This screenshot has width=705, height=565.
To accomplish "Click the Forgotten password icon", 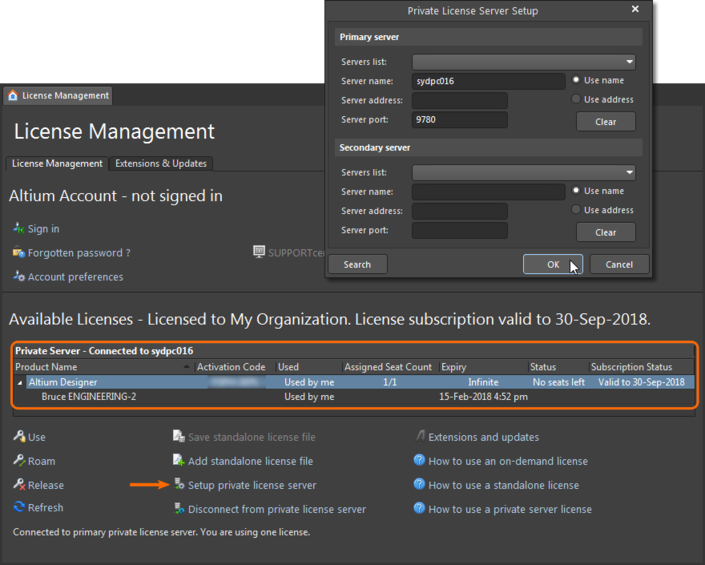I will (18, 253).
